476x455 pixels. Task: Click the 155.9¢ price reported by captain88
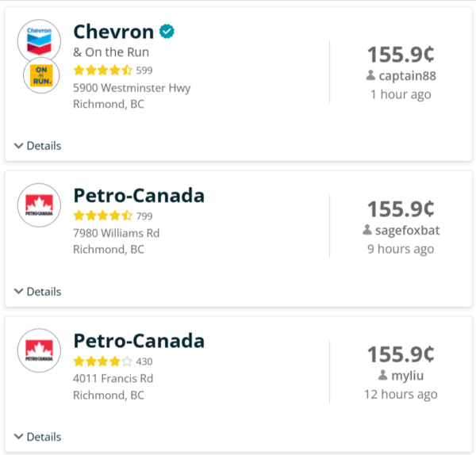[x=400, y=55]
